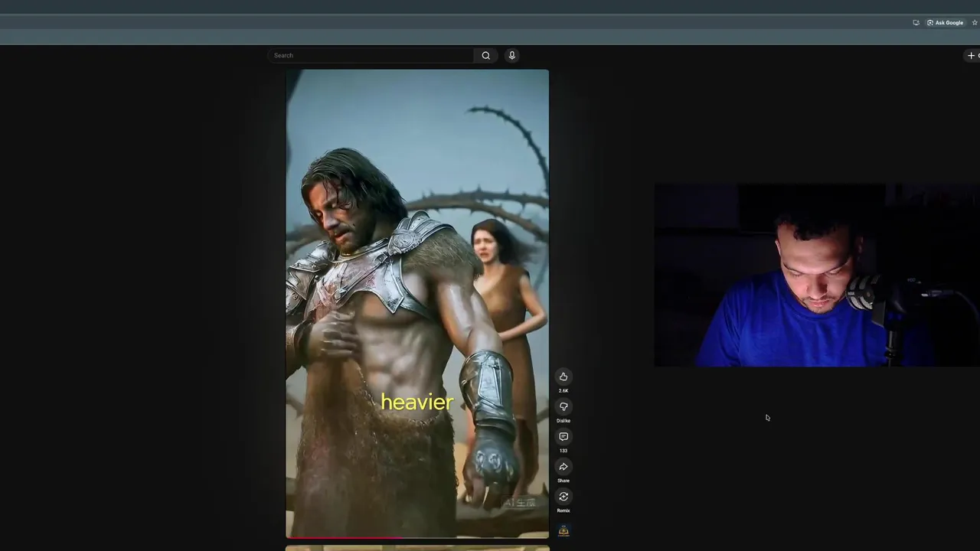Start voice search with microphone icon
The height and width of the screenshot is (551, 980).
coord(512,55)
